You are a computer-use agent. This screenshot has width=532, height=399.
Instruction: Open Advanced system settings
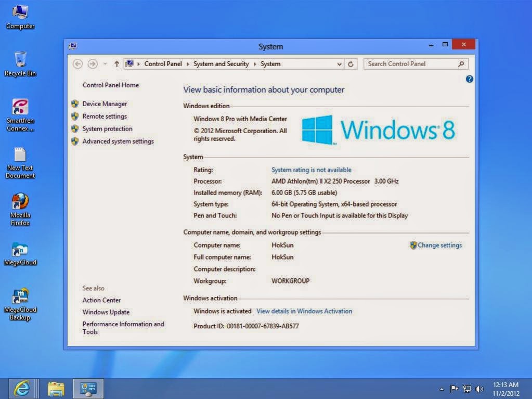point(118,141)
